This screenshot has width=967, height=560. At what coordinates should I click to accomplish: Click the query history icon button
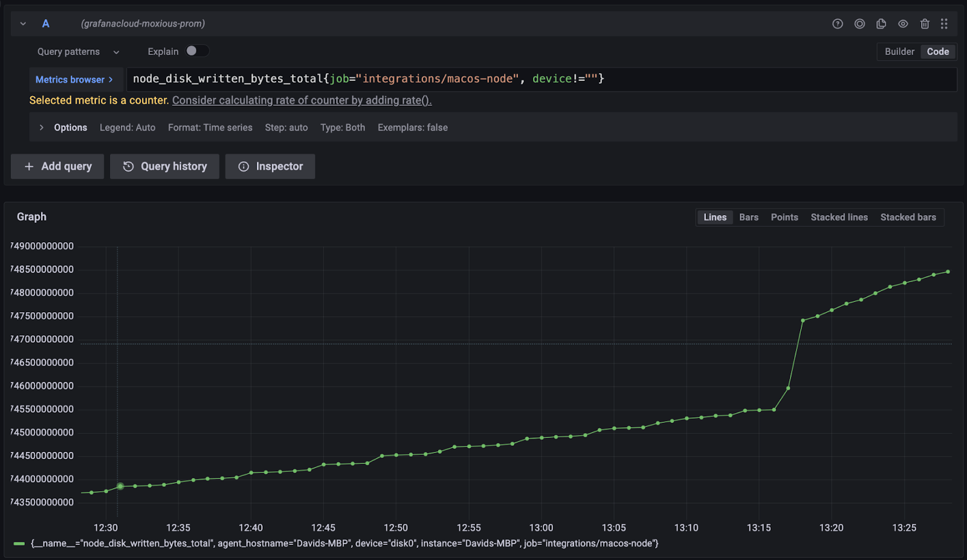tap(164, 166)
